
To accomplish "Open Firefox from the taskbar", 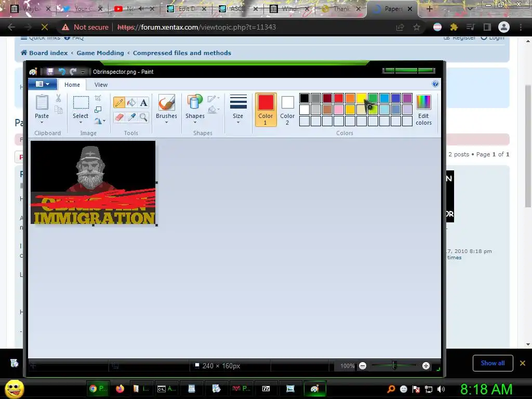I will point(120,389).
